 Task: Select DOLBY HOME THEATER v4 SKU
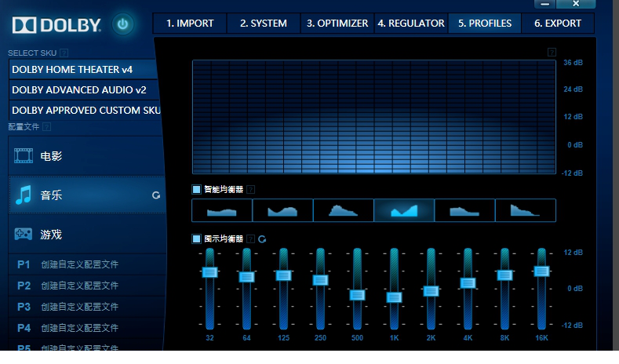click(83, 70)
